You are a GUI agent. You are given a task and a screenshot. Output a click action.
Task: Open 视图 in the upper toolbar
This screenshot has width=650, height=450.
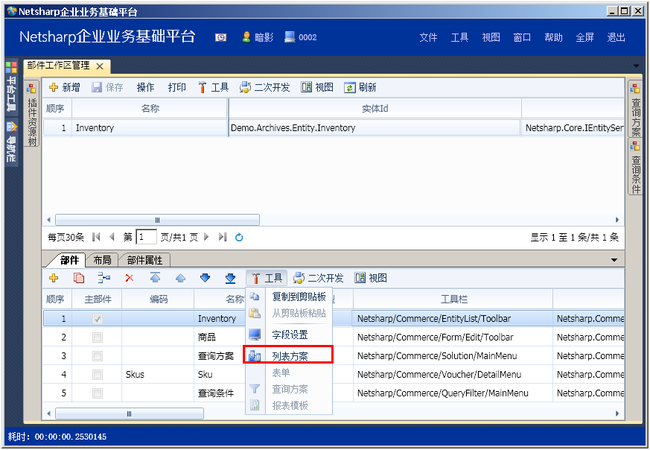coord(317,87)
